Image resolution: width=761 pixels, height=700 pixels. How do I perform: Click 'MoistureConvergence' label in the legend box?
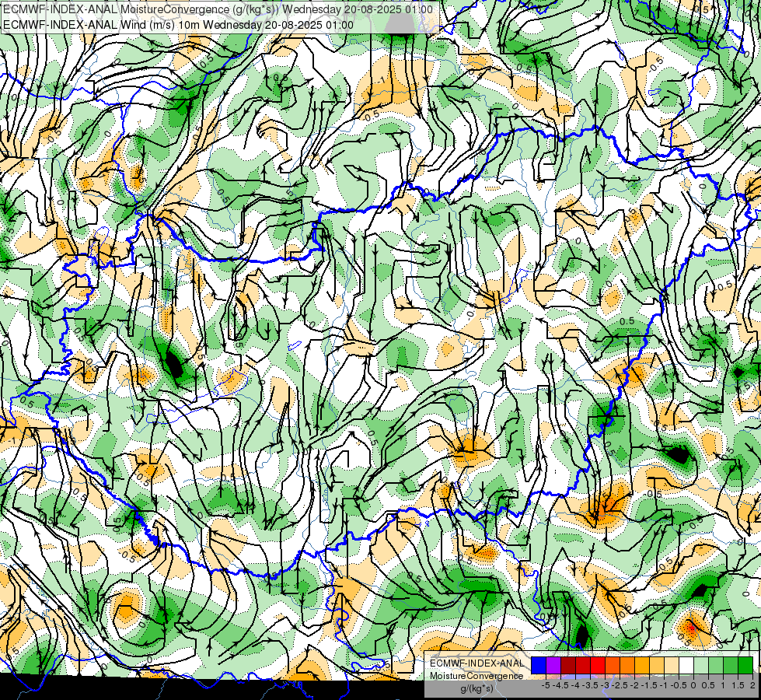coord(476,676)
